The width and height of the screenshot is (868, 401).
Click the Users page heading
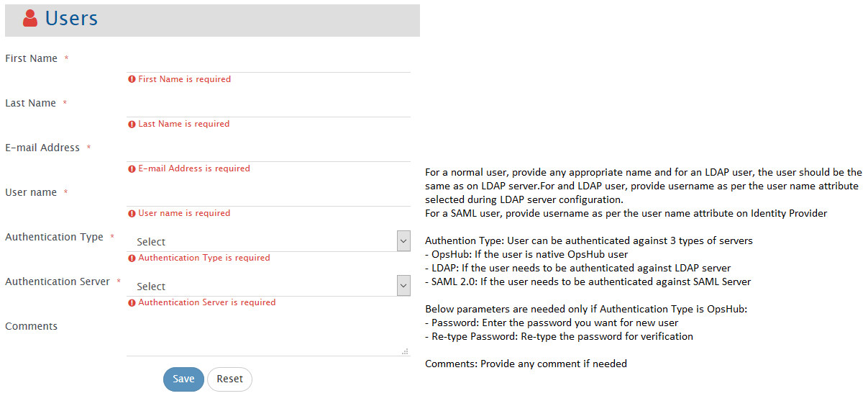(x=71, y=19)
